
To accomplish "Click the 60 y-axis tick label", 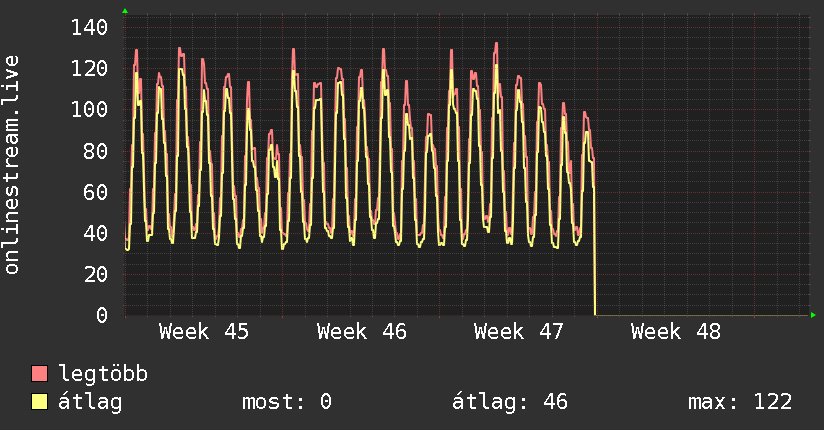I will click(96, 192).
